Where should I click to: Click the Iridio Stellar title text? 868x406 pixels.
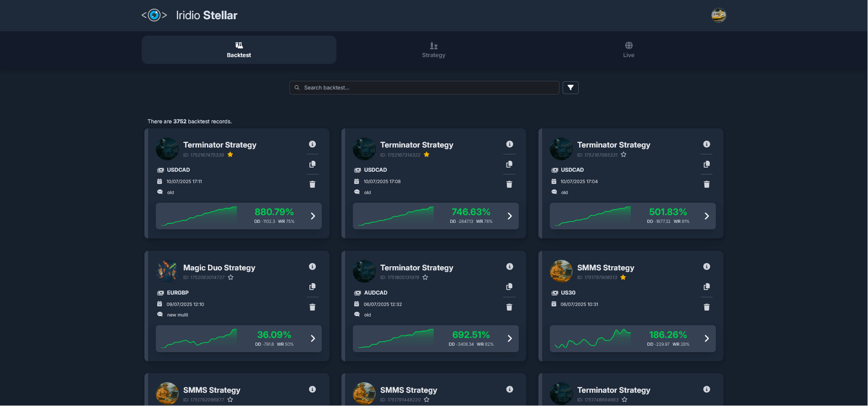(x=207, y=15)
